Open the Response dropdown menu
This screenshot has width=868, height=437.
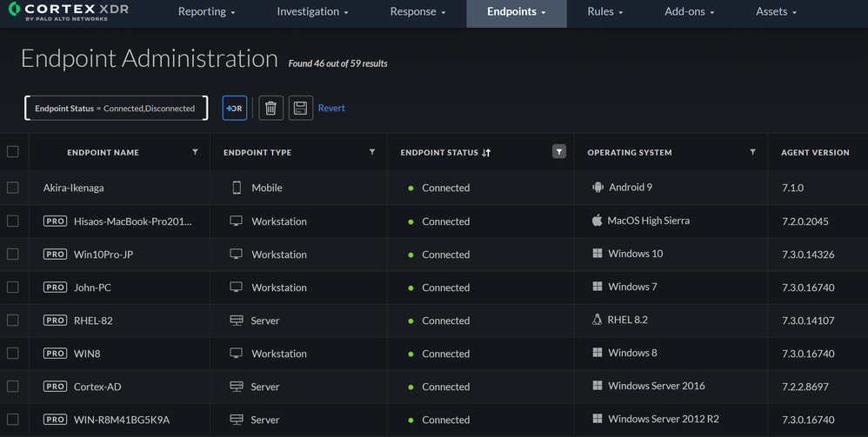[x=417, y=12]
